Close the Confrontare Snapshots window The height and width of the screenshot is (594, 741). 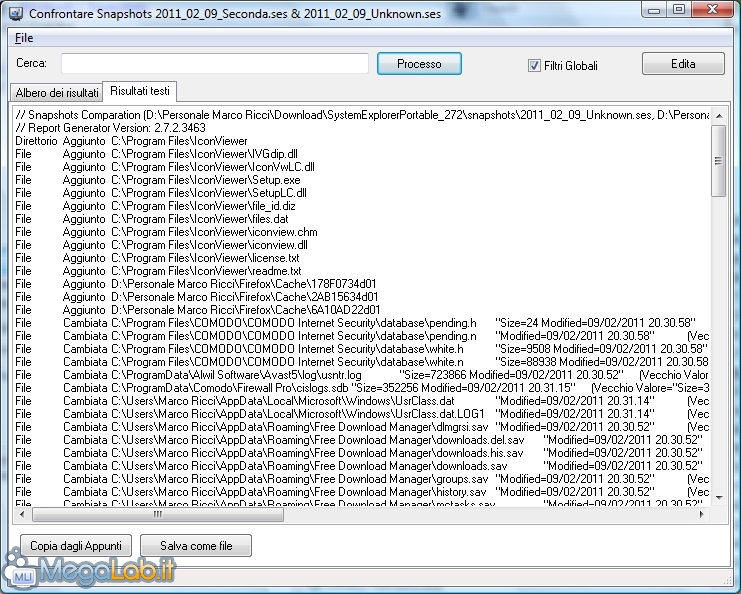(x=713, y=9)
